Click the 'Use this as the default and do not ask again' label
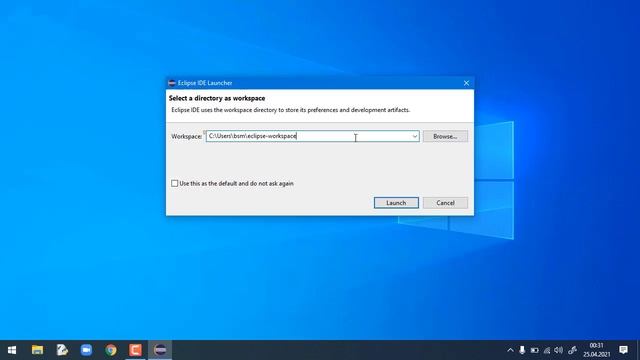 point(236,184)
